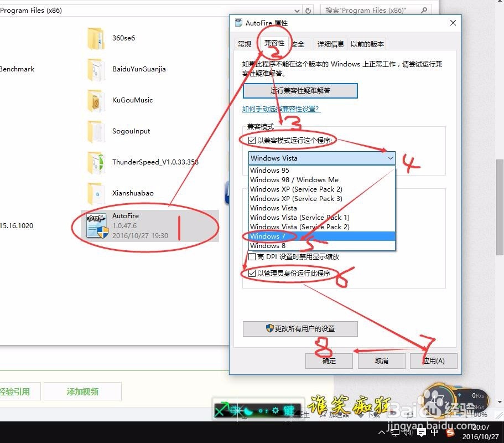Switch to the 以前的版本 tab

[x=367, y=44]
